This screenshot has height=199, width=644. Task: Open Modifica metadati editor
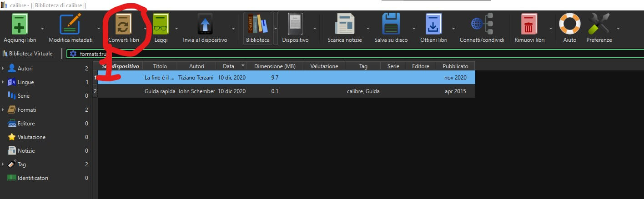click(70, 24)
